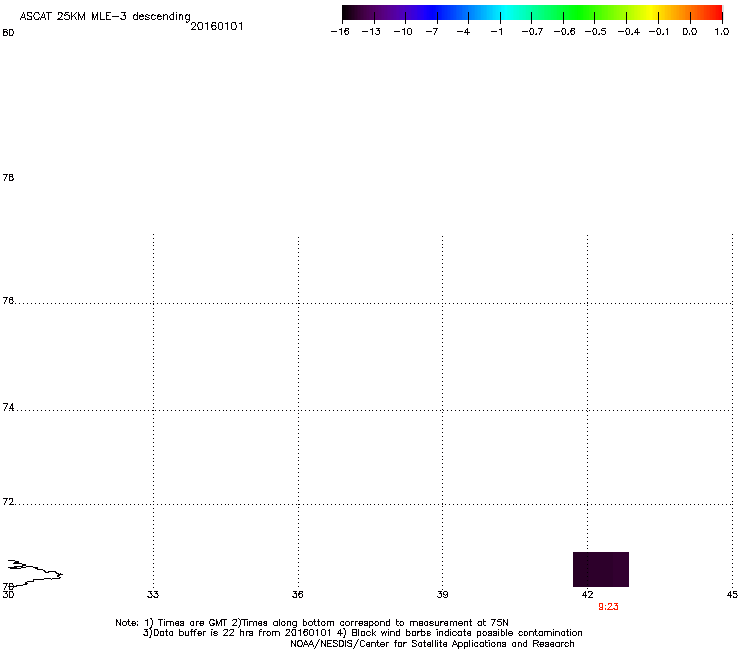740x650 pixels.
Task: Click the latitude label 76
Action: (x=8, y=301)
